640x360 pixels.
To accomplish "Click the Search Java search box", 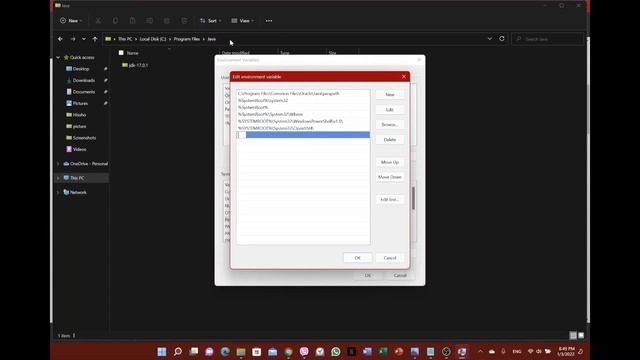I will pyautogui.click(x=548, y=39).
